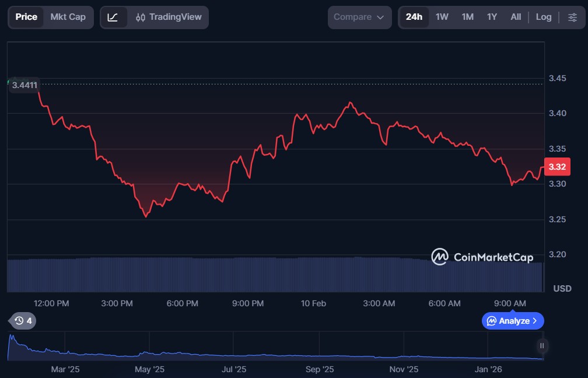Select the 24h time range
Screen dimensions: 588x378
pos(414,17)
